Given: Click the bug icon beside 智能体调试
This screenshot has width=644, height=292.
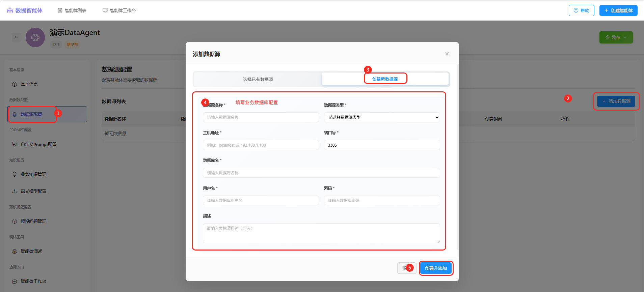Looking at the screenshot, I should click(x=15, y=251).
